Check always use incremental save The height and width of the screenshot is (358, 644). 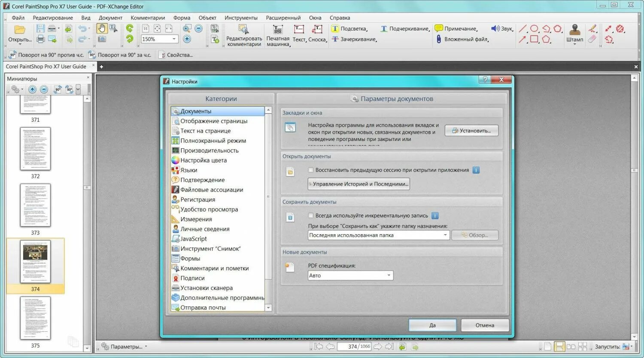point(311,215)
